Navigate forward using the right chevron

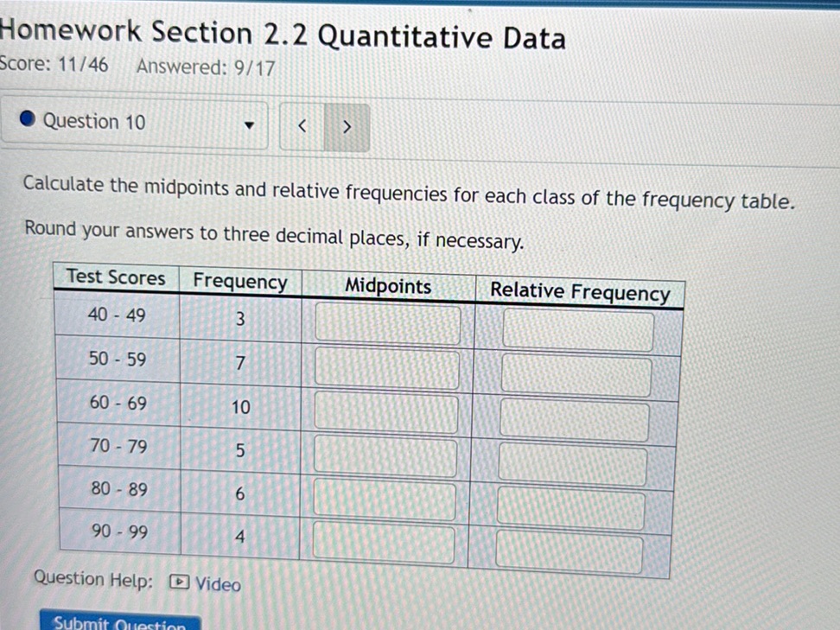tap(347, 126)
